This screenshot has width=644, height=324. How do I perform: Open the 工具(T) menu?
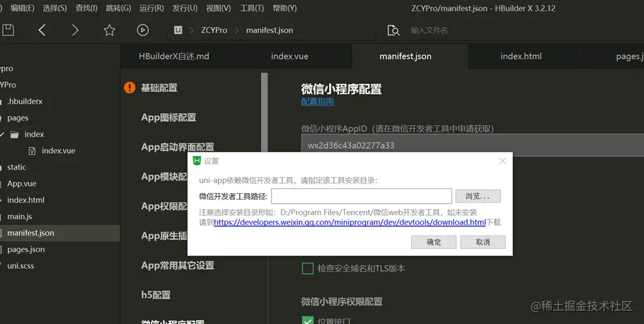(252, 8)
